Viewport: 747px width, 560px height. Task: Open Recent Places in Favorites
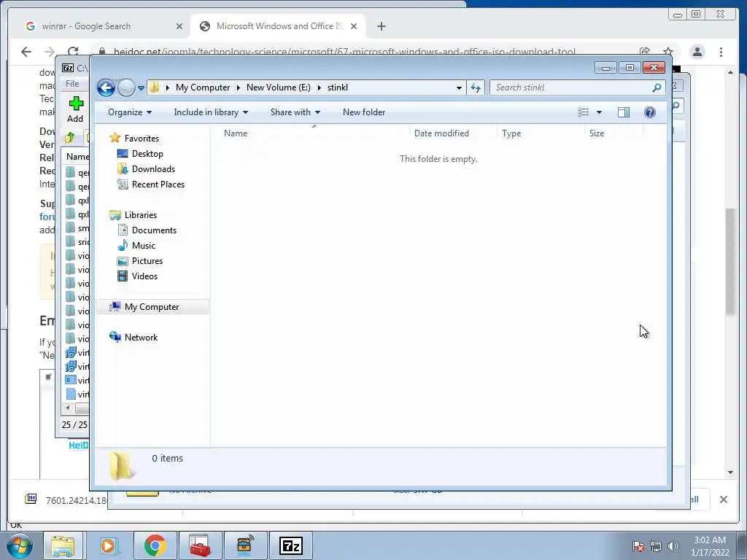[158, 184]
